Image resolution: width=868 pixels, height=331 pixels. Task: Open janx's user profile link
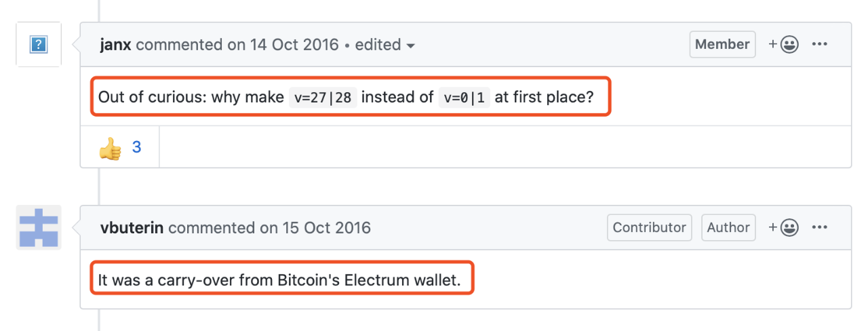click(x=116, y=45)
